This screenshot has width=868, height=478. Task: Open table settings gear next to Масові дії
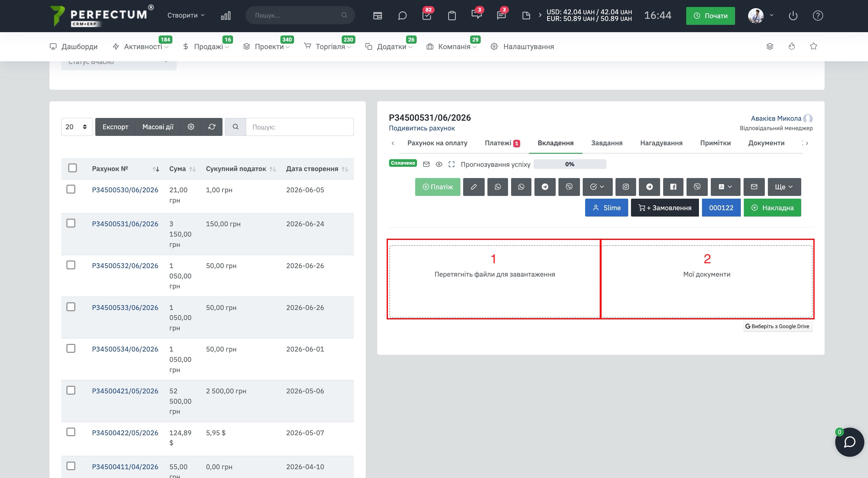(191, 126)
